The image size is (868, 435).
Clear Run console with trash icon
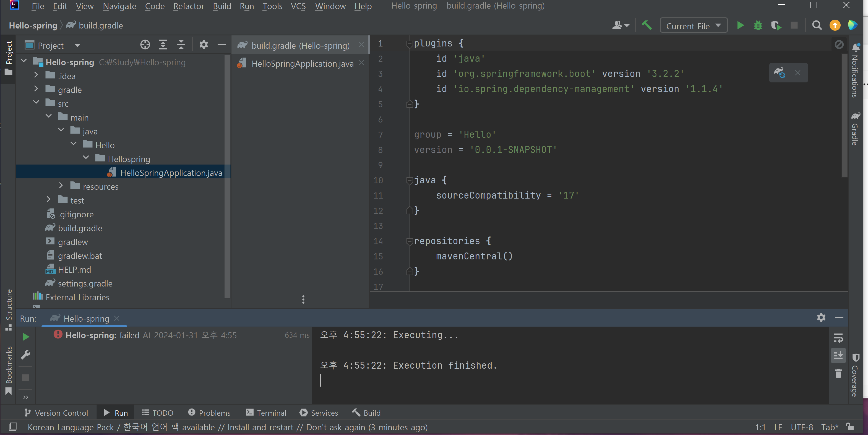[x=838, y=373]
